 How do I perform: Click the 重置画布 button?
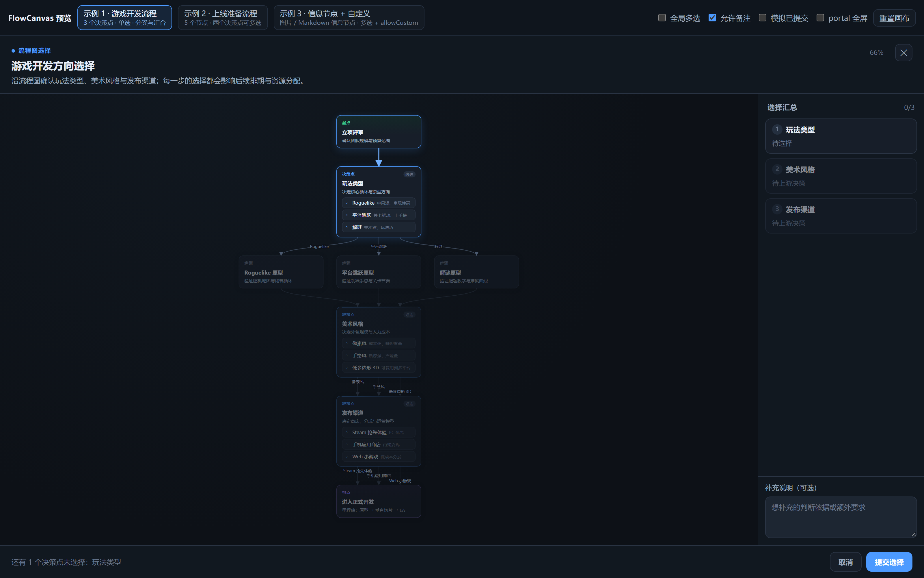(894, 18)
